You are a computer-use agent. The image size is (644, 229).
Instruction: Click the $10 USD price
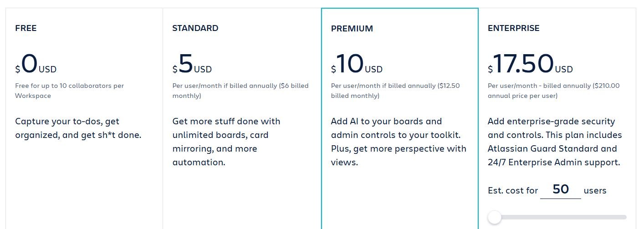357,64
